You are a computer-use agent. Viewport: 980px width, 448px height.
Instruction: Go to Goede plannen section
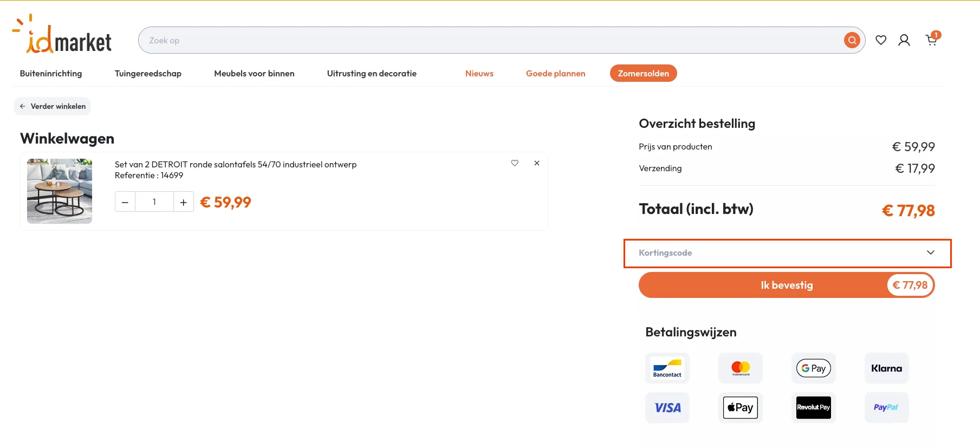[556, 74]
